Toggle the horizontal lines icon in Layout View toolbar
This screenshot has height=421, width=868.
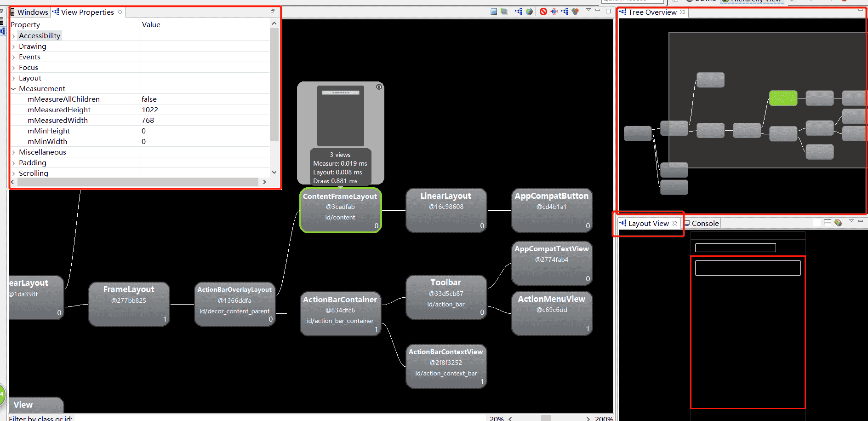(x=828, y=222)
